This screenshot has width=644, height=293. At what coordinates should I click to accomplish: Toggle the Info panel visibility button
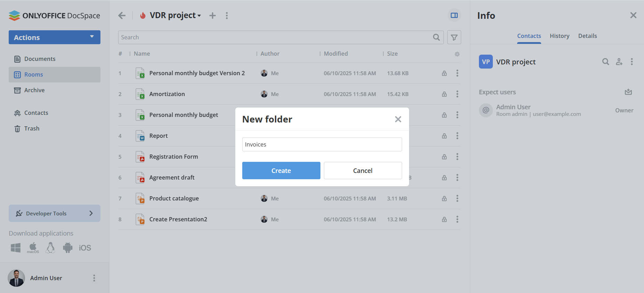point(454,15)
